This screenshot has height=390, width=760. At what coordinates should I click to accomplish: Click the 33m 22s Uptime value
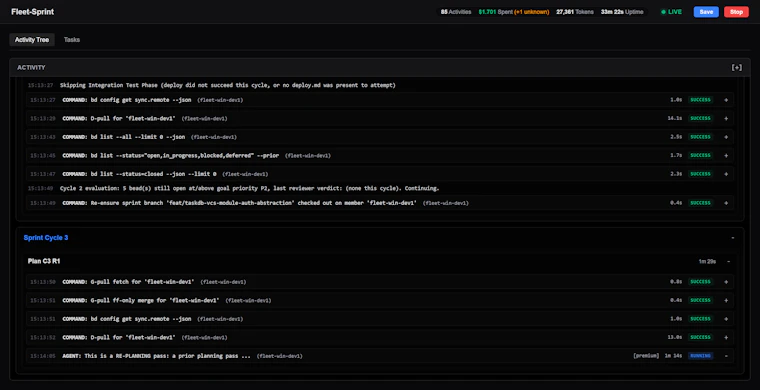(623, 12)
